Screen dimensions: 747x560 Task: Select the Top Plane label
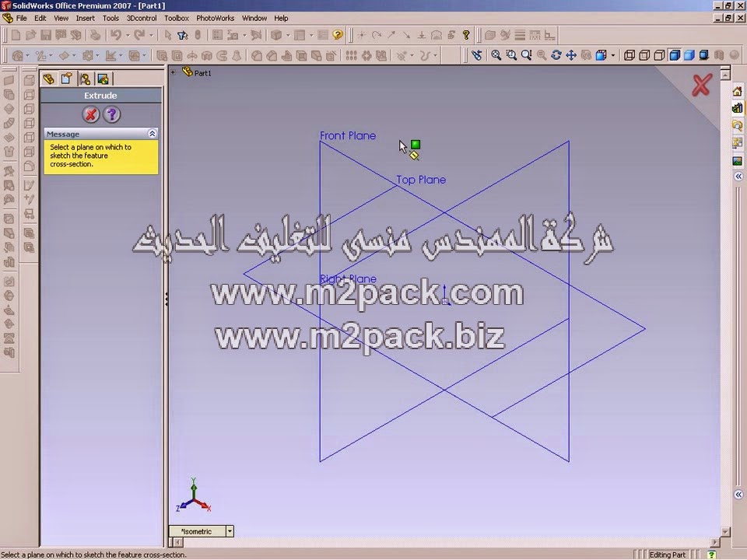(421, 180)
